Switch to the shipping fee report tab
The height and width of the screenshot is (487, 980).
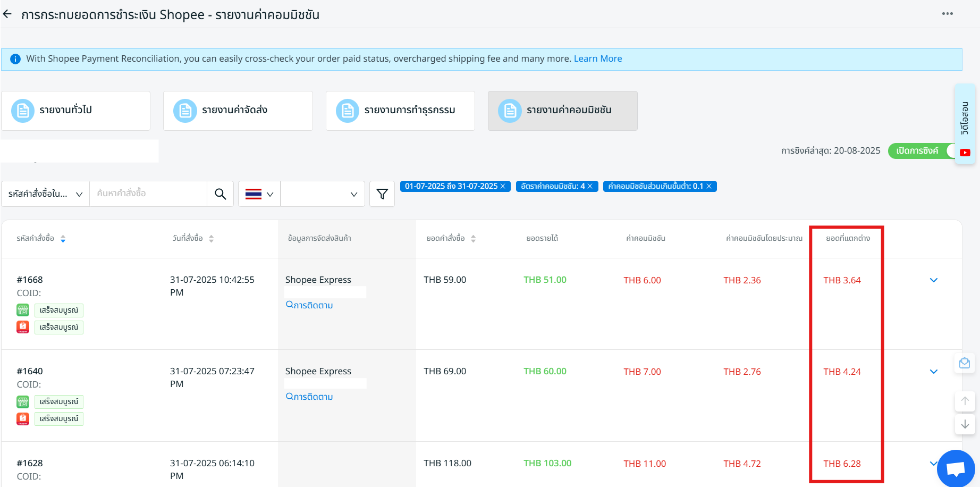coord(238,111)
